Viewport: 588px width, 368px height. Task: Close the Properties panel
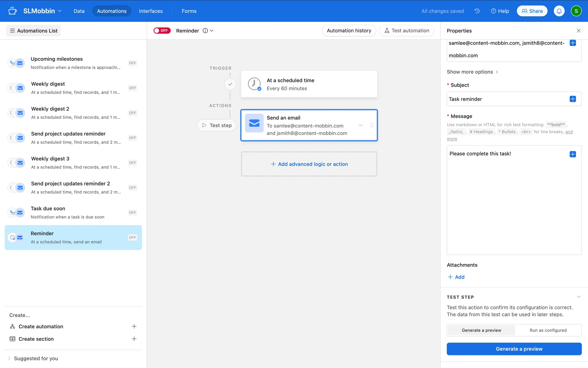tap(579, 31)
